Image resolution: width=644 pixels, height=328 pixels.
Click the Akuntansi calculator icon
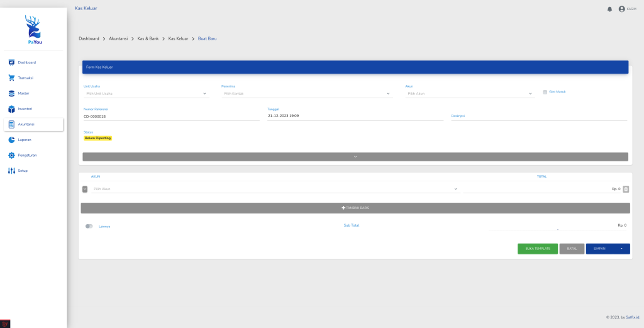pos(11,125)
